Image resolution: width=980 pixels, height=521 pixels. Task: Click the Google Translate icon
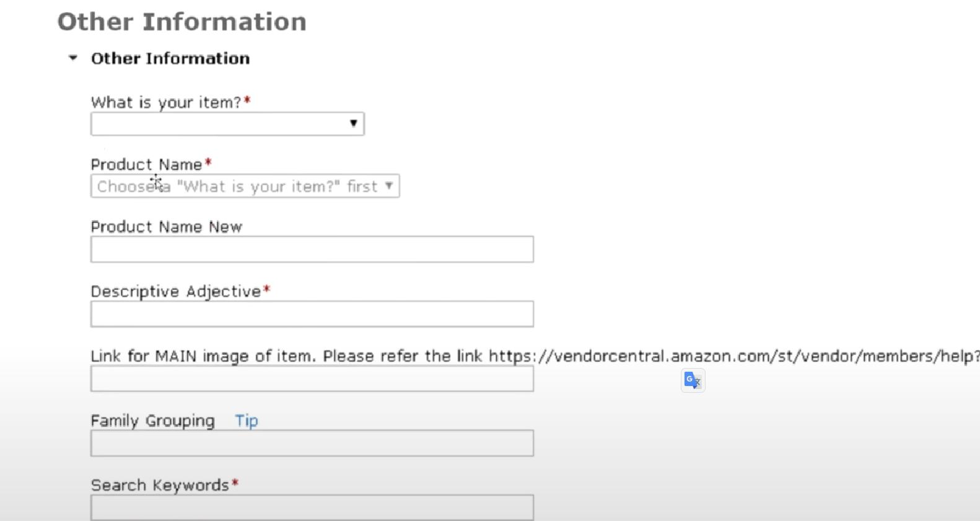click(x=693, y=380)
